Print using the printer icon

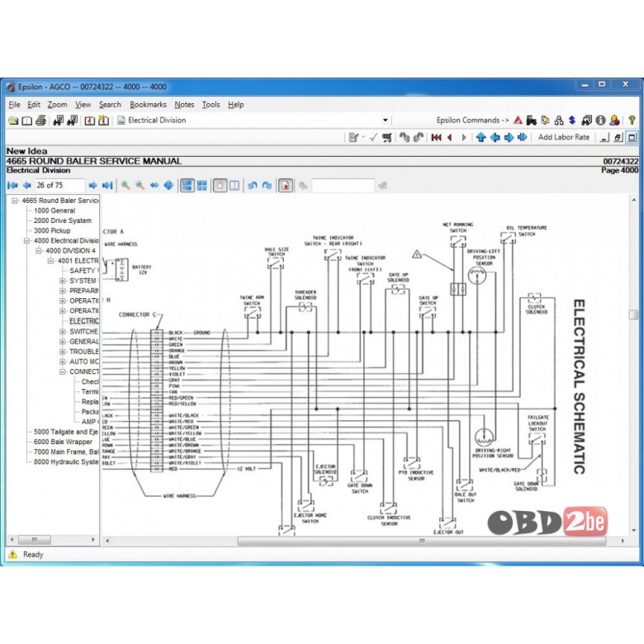pos(40,121)
